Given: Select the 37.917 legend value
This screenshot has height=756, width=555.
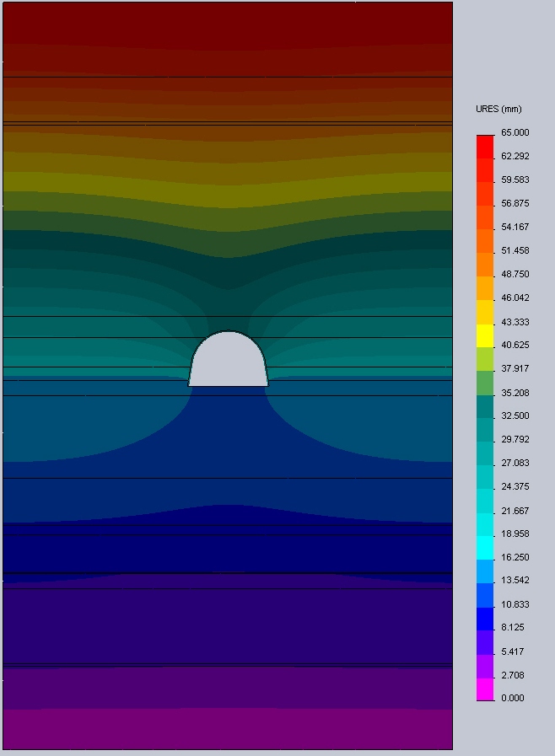Looking at the screenshot, I should tap(515, 369).
